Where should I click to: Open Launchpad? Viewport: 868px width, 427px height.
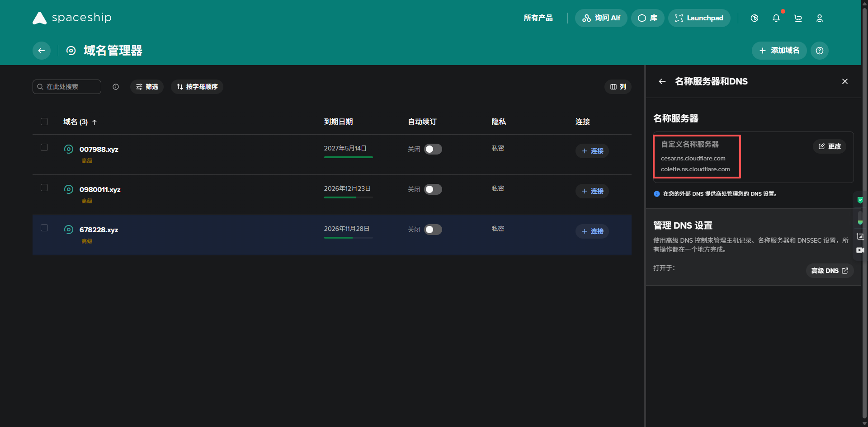pyautogui.click(x=699, y=18)
